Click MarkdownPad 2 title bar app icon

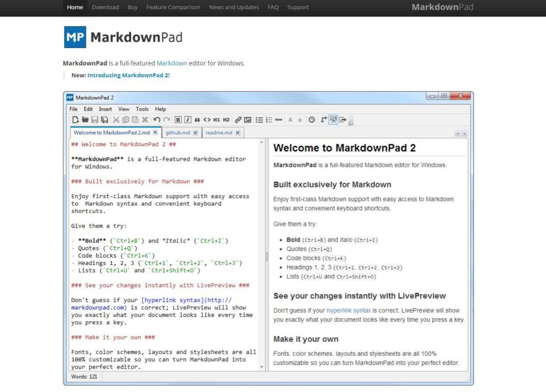[70, 97]
